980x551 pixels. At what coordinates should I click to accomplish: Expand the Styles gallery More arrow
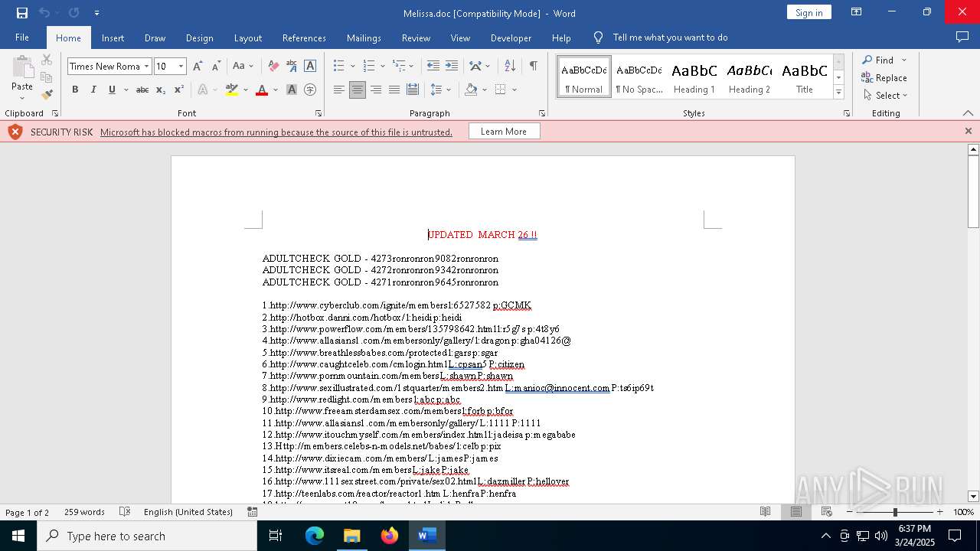838,93
